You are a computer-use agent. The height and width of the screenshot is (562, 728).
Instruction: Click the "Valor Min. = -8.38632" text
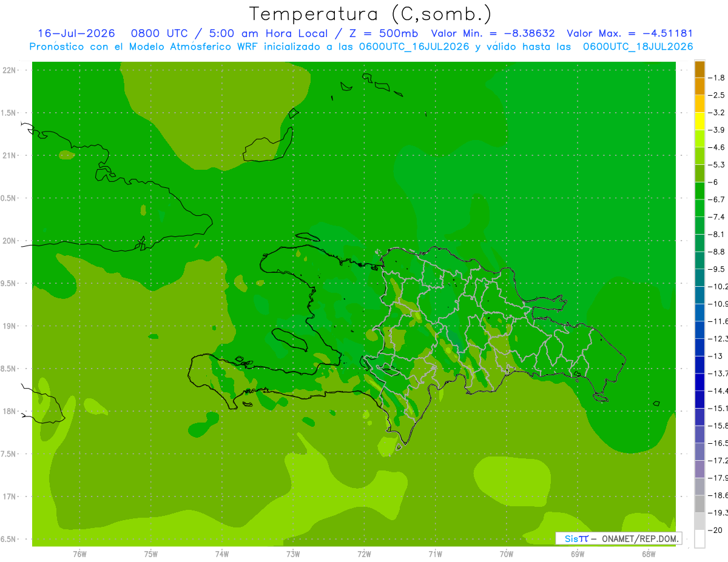click(493, 33)
